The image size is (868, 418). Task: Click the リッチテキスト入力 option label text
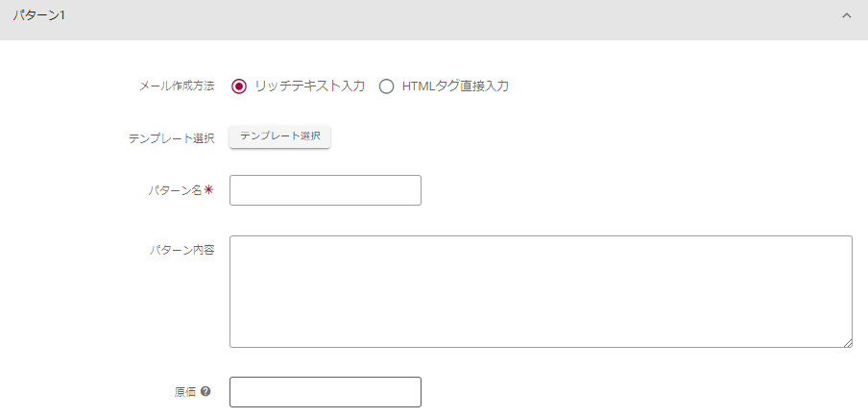click(309, 86)
